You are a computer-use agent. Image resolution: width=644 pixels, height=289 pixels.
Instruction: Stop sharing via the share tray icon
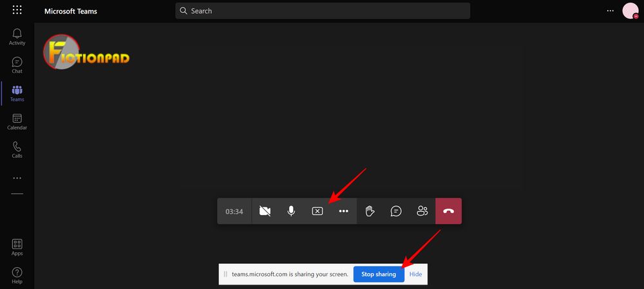tap(317, 211)
